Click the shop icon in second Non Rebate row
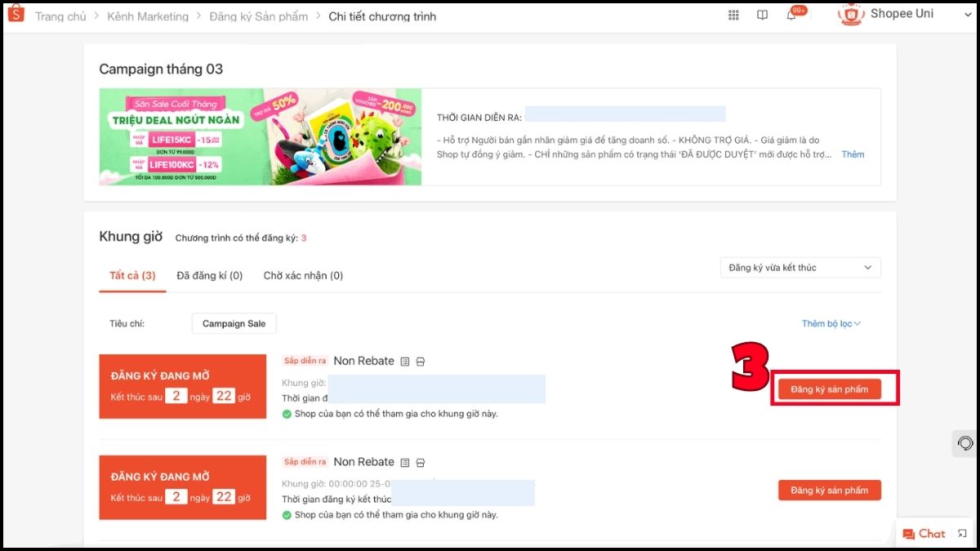 tap(421, 463)
